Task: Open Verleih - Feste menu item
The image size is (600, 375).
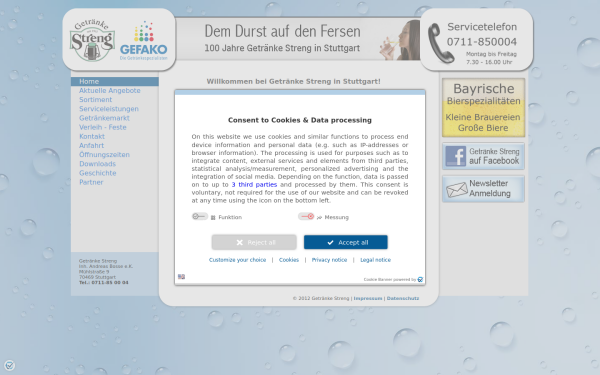Action: (103, 127)
